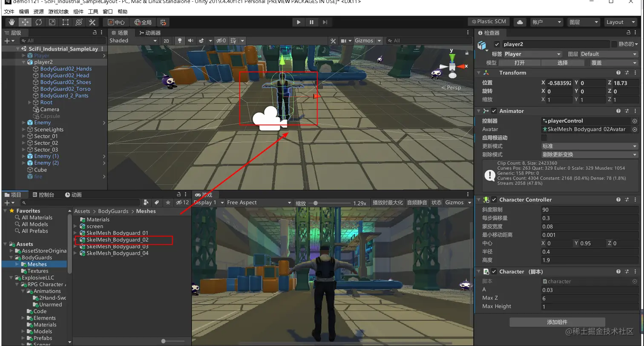Open Animator component preset icon
The height and width of the screenshot is (346, 644).
point(627,111)
